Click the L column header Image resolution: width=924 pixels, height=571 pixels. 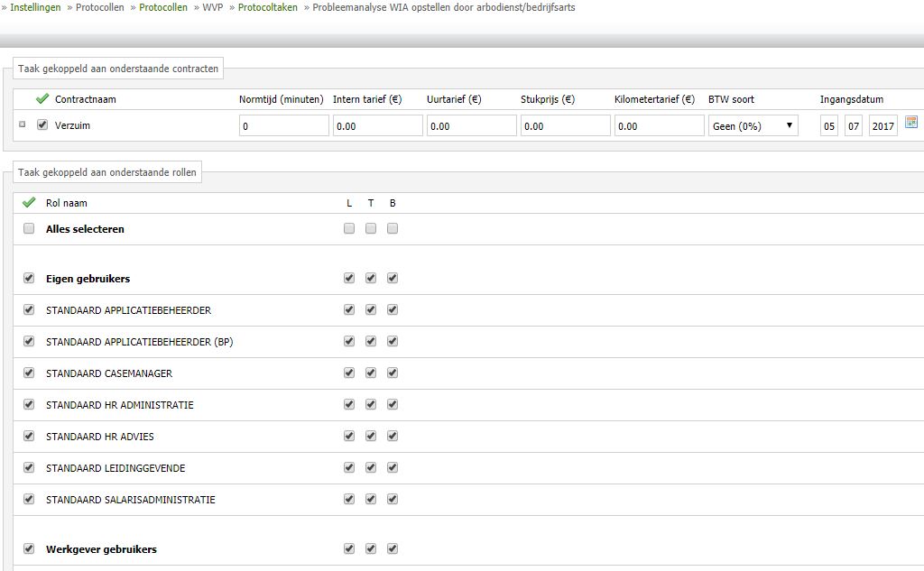[x=349, y=203]
